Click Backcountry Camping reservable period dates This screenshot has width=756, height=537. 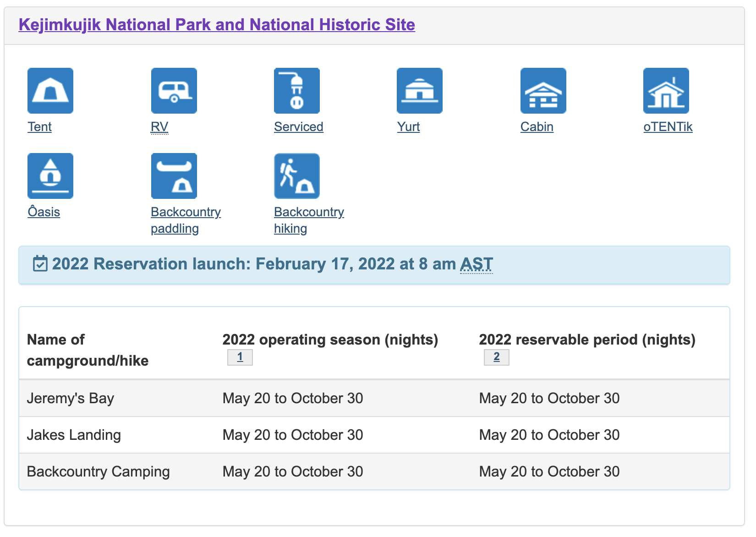pos(549,471)
